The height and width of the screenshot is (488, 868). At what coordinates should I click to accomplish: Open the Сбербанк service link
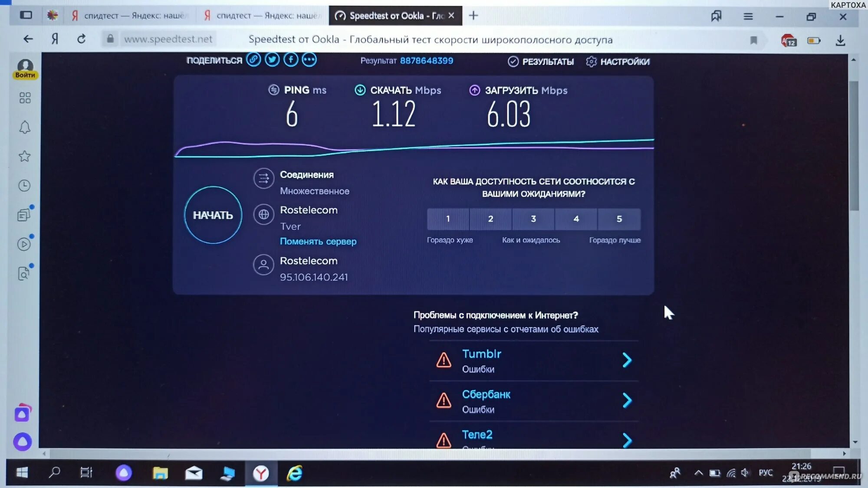[x=486, y=394]
